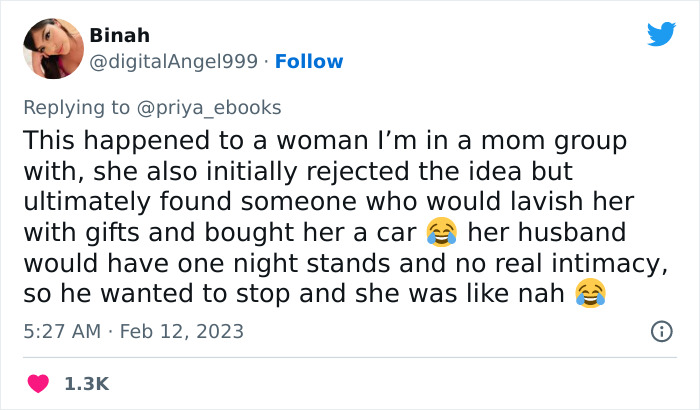Viewport: 700px width, 410px height.
Task: Click the Twitter bird logo
Action: [661, 35]
